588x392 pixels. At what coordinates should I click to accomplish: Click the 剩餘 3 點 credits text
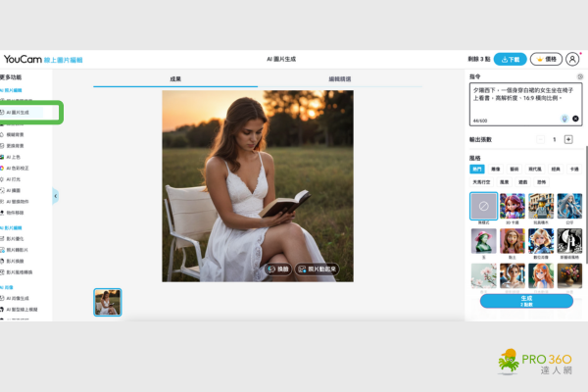coord(479,59)
